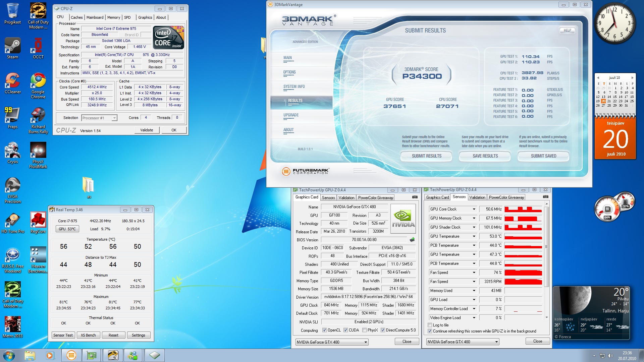Open the Recycle Bin (Prügikast)

tap(13, 13)
